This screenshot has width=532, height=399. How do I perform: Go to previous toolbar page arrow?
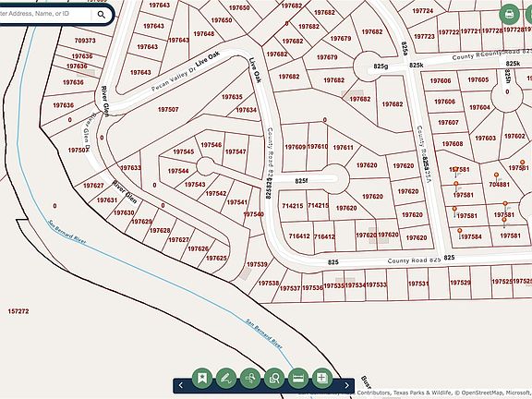click(180, 385)
